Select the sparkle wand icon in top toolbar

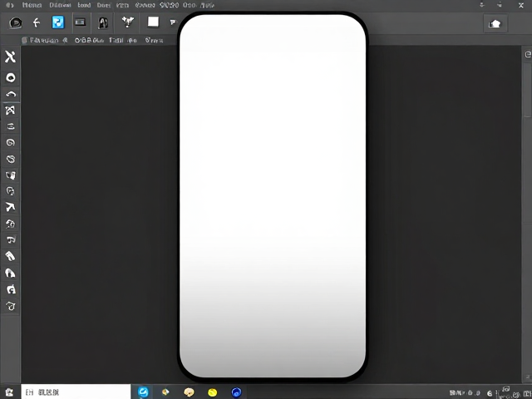pyautogui.click(x=128, y=22)
